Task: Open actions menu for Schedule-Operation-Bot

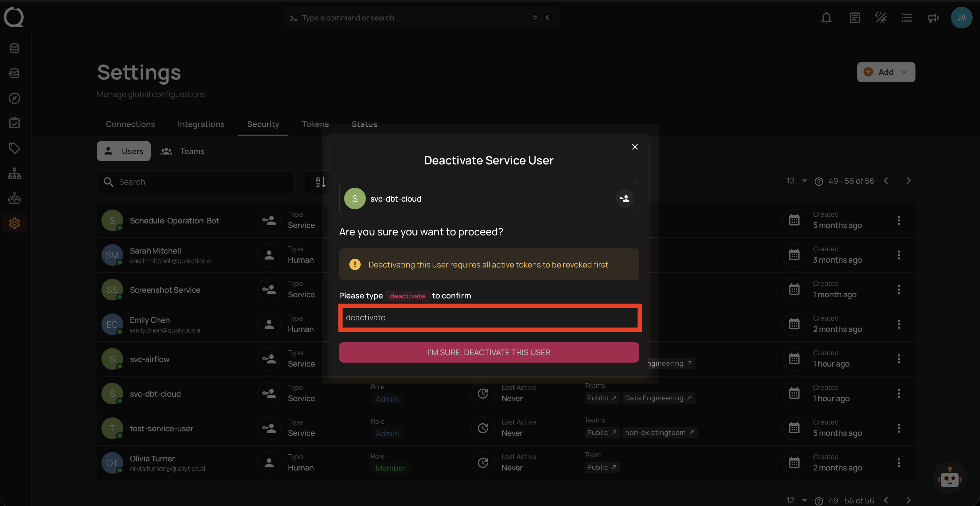Action: pyautogui.click(x=899, y=220)
